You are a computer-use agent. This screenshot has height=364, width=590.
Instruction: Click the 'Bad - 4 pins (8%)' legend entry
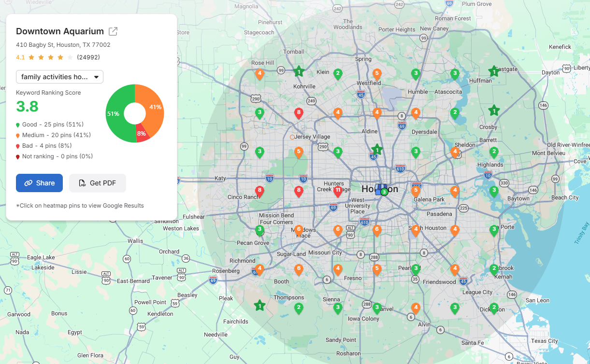pyautogui.click(x=44, y=146)
